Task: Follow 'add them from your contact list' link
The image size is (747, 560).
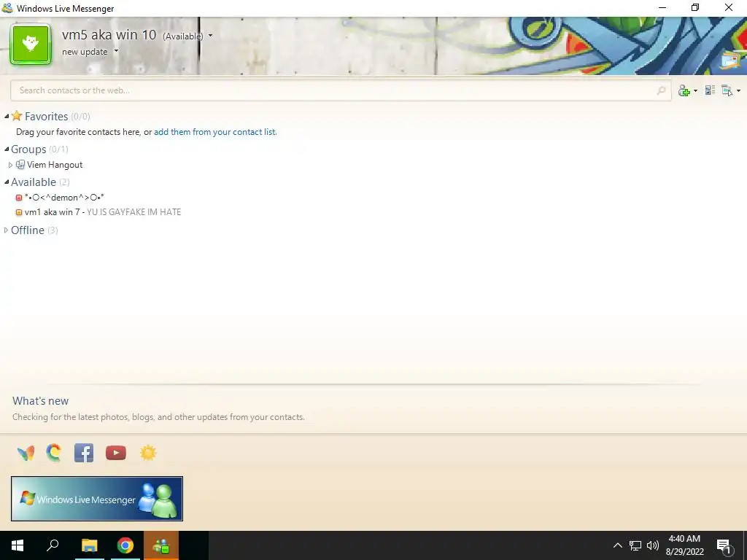Action: [x=215, y=132]
